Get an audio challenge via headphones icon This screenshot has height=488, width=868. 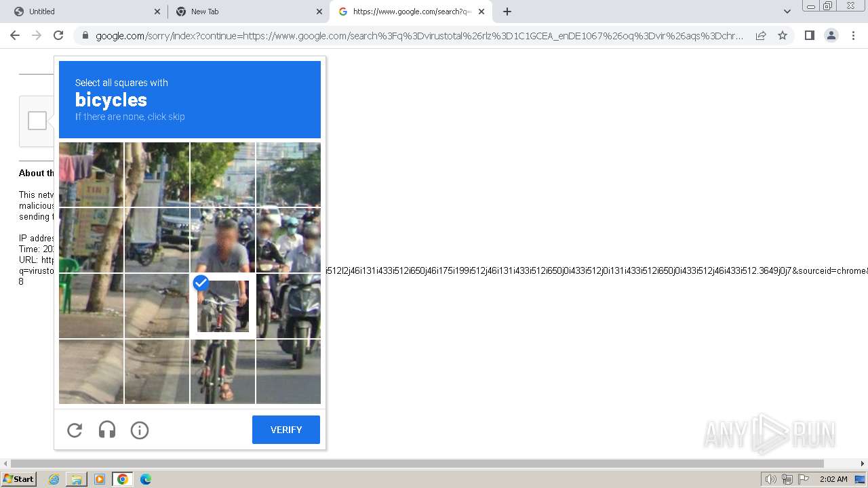107,430
